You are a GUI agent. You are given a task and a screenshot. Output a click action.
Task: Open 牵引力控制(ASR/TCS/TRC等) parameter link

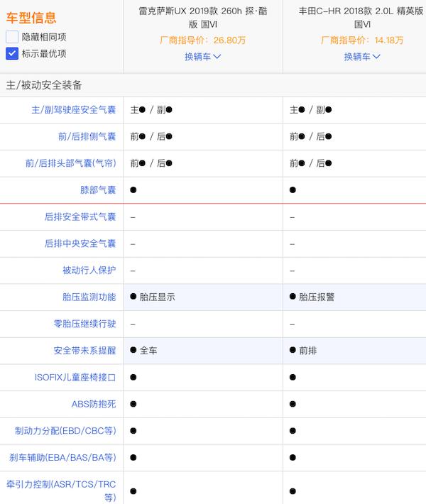click(x=61, y=491)
